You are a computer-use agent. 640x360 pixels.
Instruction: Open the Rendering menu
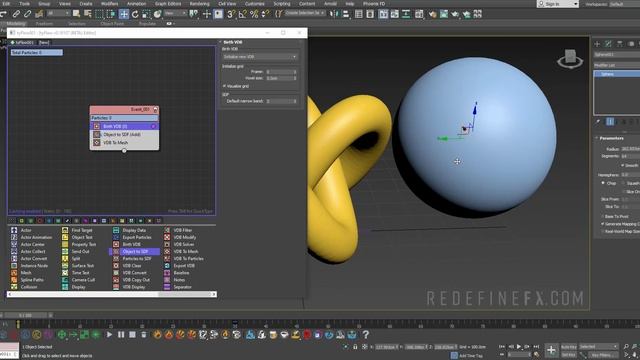[x=199, y=4]
